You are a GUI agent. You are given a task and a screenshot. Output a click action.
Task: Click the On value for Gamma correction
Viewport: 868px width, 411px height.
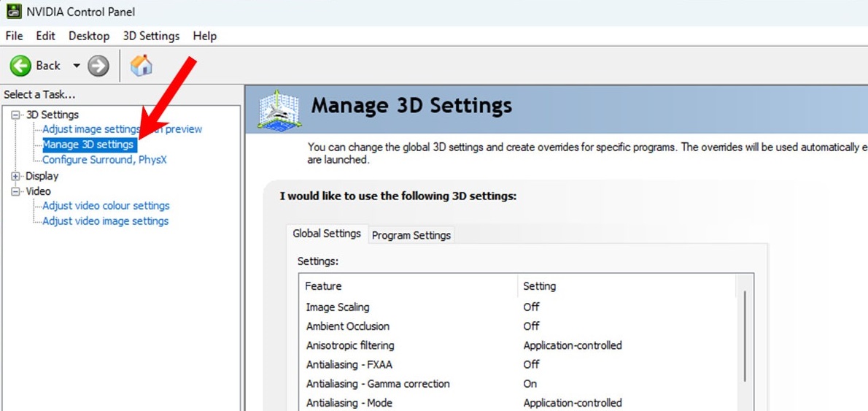point(530,384)
